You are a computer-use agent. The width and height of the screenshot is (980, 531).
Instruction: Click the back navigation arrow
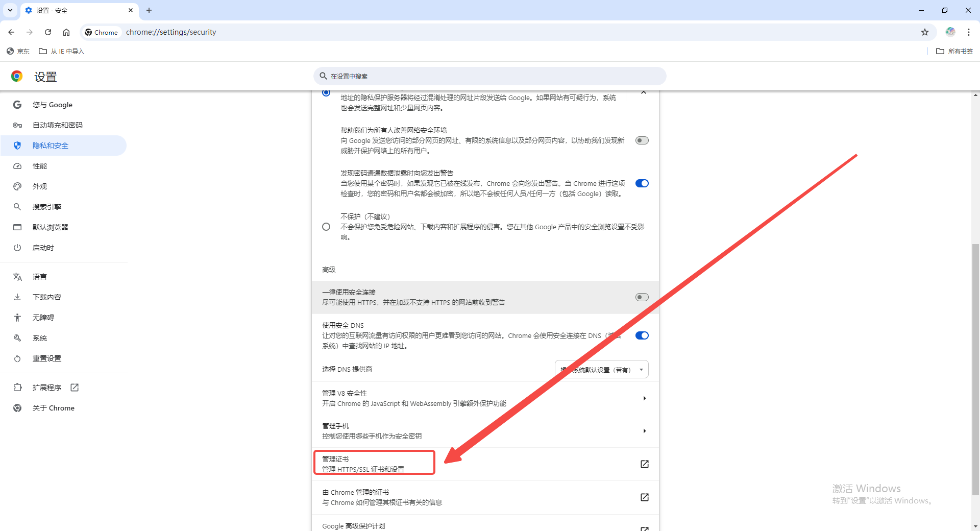tap(11, 32)
